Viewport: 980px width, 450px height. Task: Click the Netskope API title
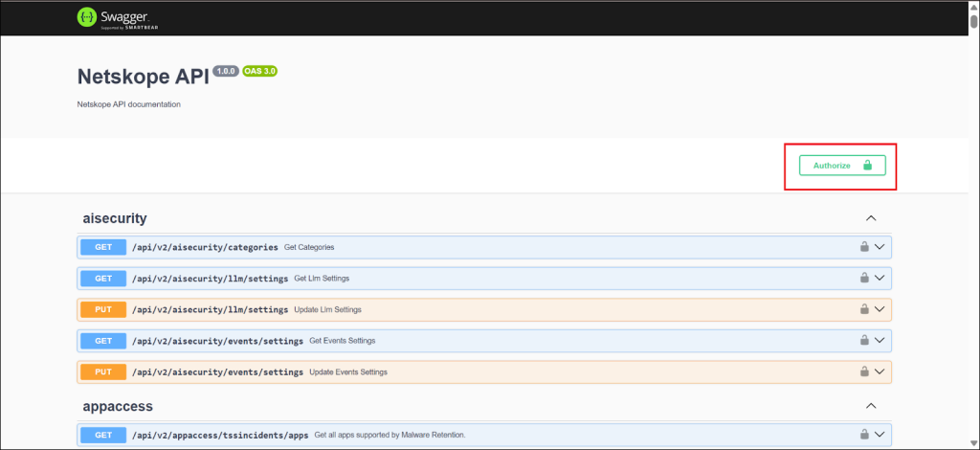[x=143, y=77]
